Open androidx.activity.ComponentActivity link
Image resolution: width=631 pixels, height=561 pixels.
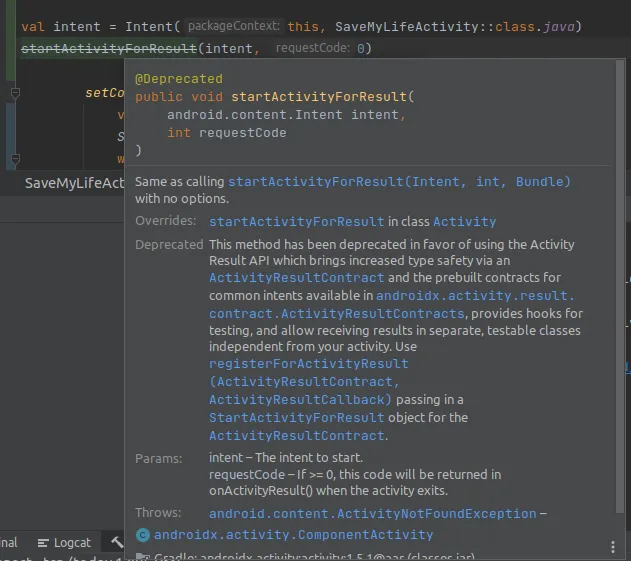click(293, 535)
